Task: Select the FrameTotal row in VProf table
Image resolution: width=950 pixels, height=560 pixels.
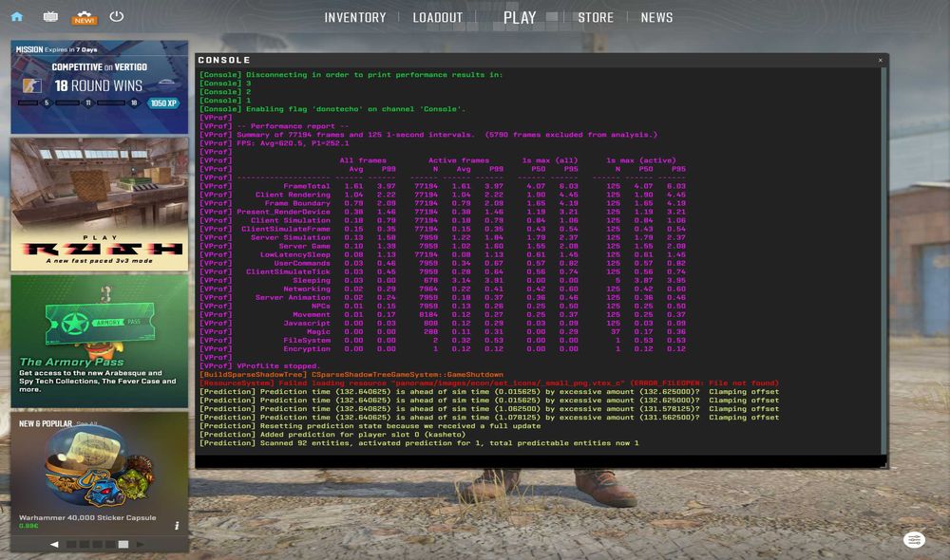Action: click(443, 186)
